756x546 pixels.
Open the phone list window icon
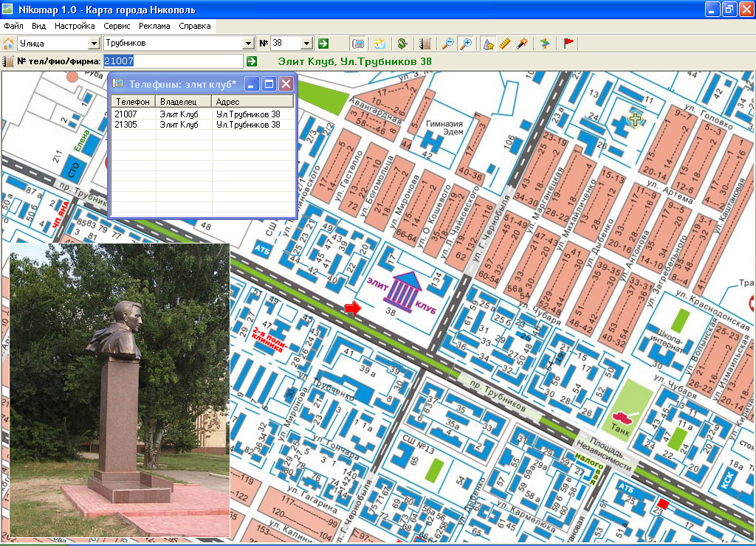pos(358,44)
